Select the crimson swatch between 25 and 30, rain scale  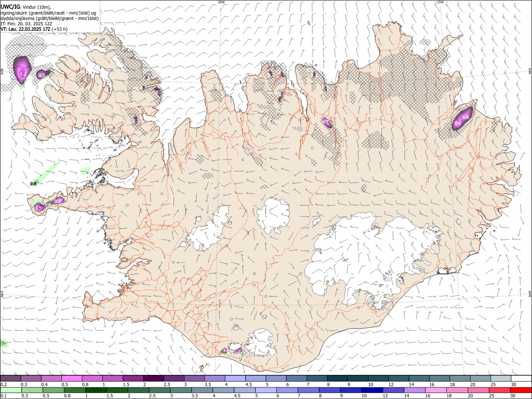499,390
